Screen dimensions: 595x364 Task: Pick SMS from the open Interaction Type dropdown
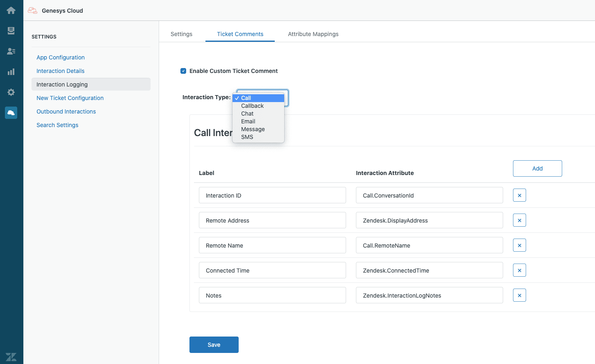coord(247,137)
